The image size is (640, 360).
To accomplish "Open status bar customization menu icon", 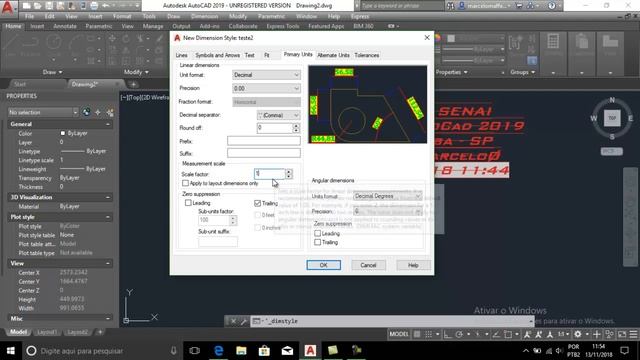I will point(633,334).
